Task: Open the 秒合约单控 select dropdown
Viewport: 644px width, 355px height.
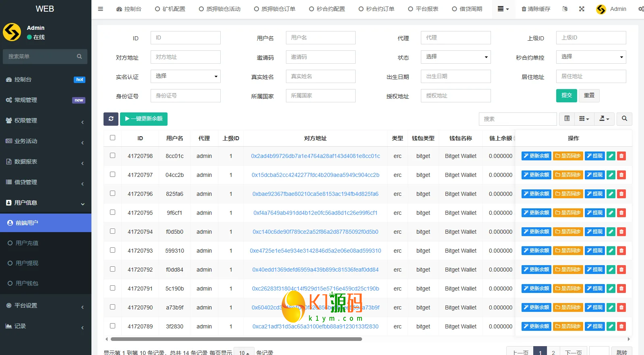Action: 591,57
